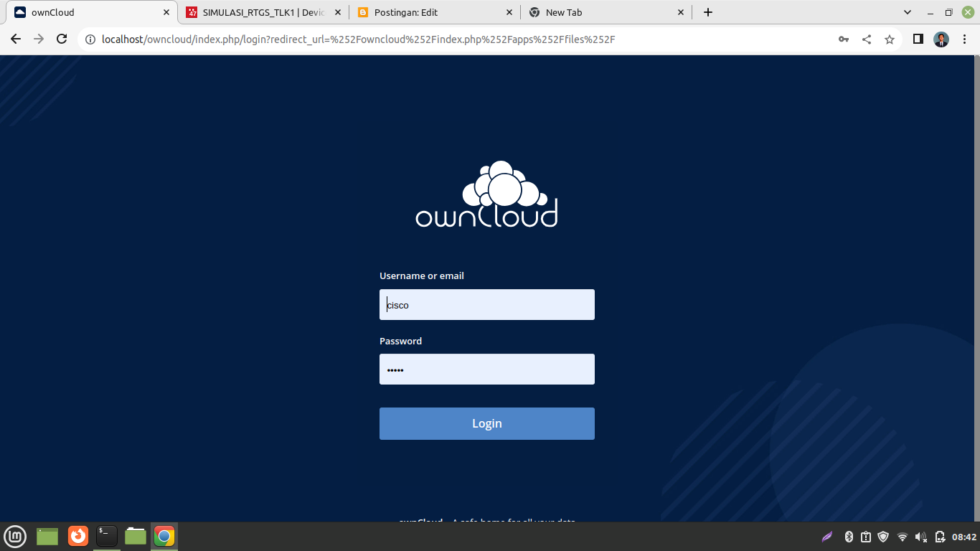Image resolution: width=980 pixels, height=551 pixels.
Task: Open Terminal from the taskbar
Action: [x=107, y=536]
